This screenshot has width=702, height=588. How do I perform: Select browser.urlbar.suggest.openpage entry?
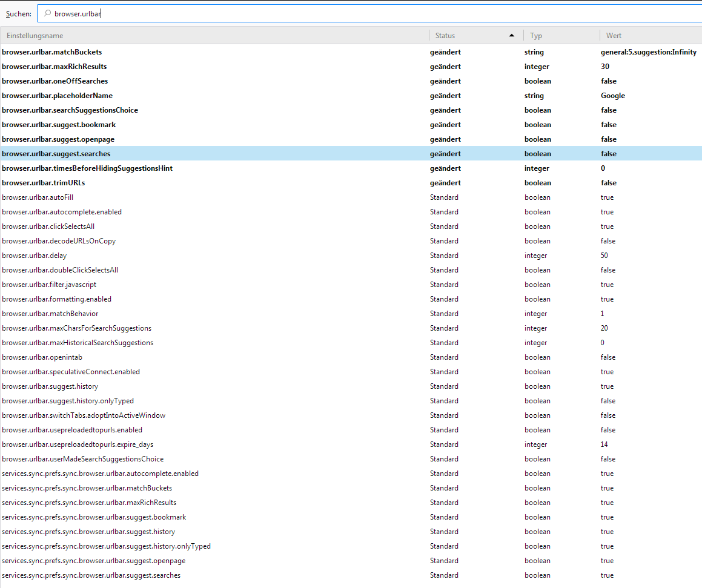[351, 139]
